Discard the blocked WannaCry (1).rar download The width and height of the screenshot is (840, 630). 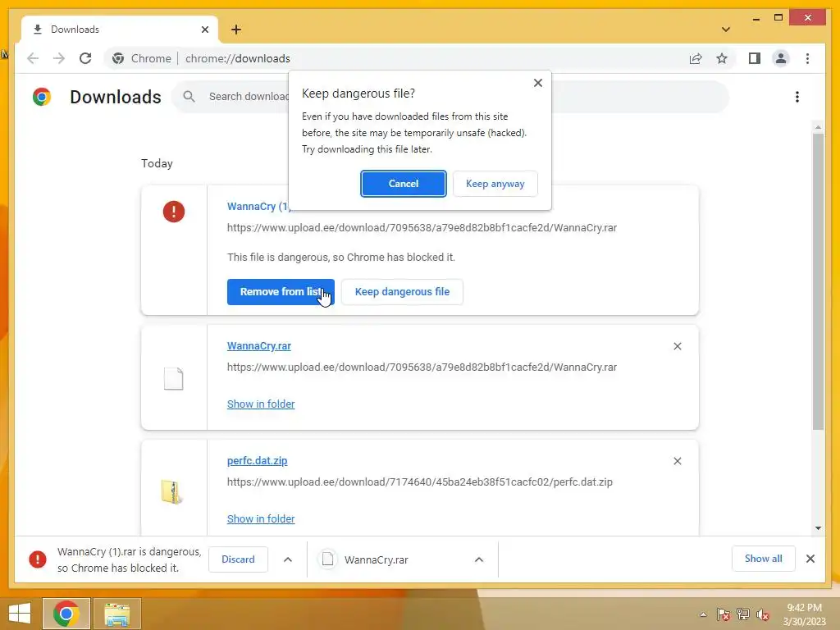point(239,559)
